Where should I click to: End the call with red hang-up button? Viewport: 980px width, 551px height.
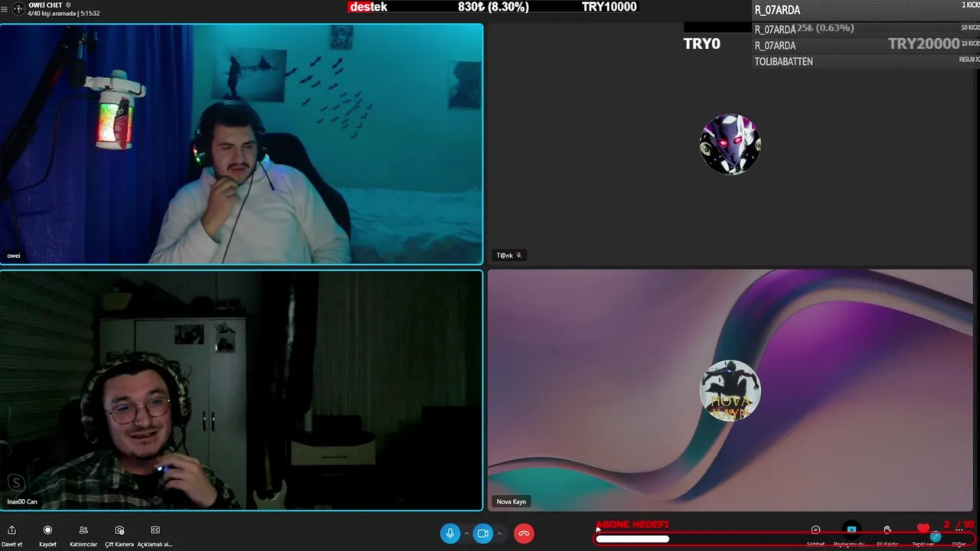524,533
